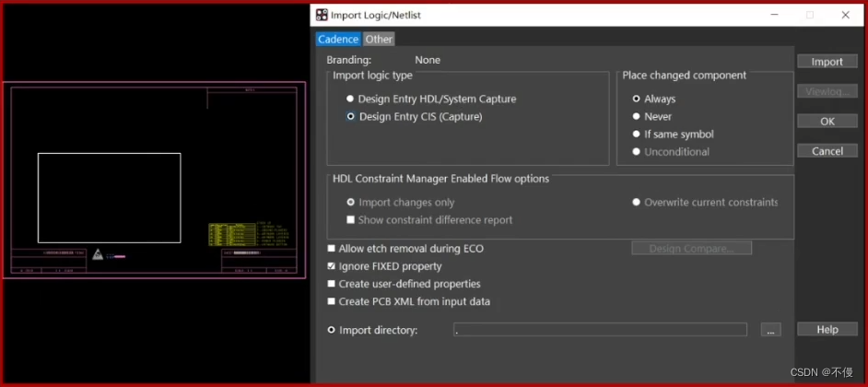Select Design Entry HDL/System Capture option

[350, 99]
